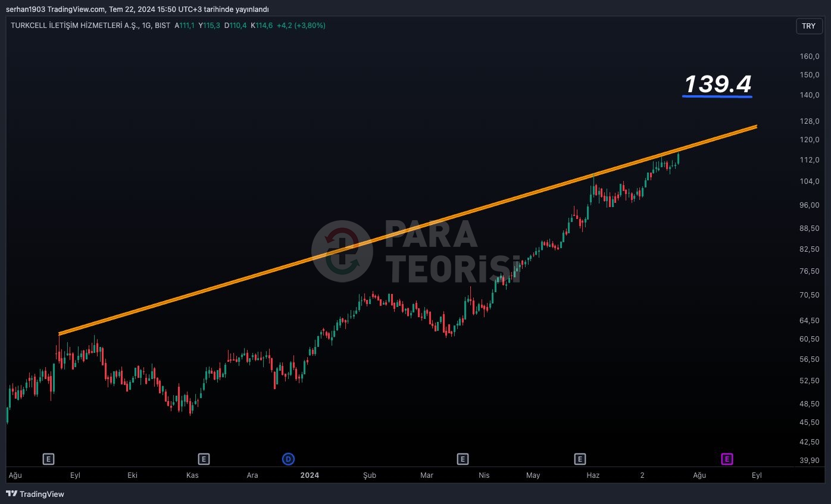Click the TradingView logo at bottom
This screenshot has height=504, width=831.
tap(35, 494)
